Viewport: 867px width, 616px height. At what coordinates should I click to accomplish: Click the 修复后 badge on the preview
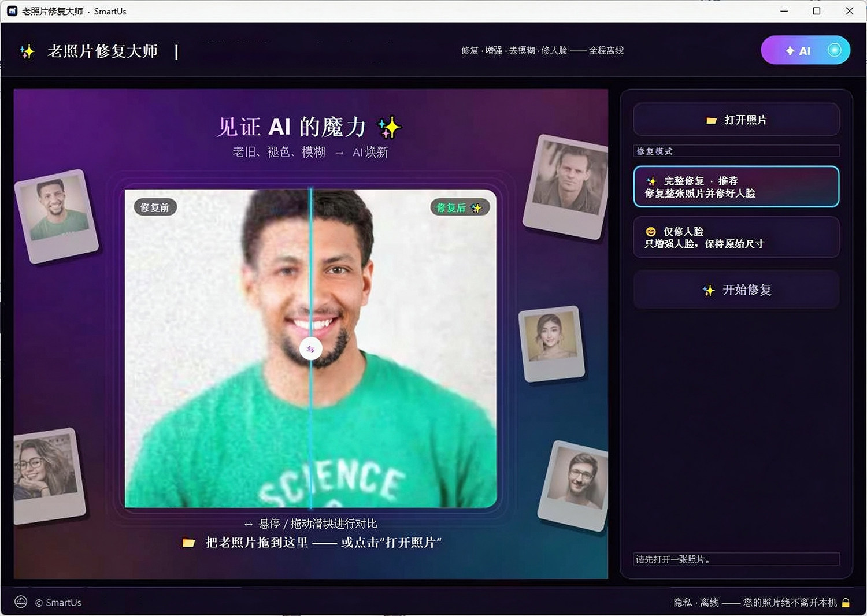click(460, 207)
